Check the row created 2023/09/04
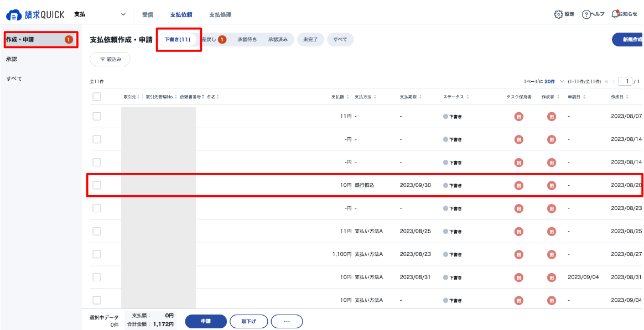This screenshot has width=644, height=330. coord(97,301)
